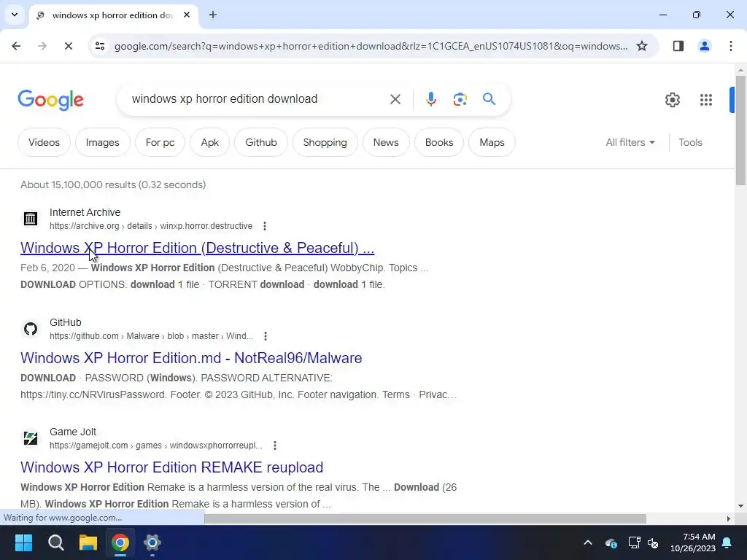Open Windows XP Horror Edition REMAKE reupload link

[x=172, y=467]
